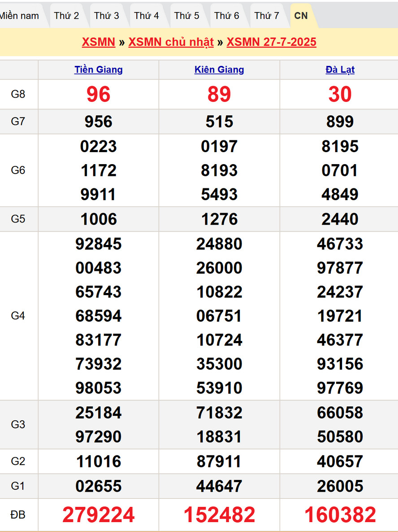Open the Tiền Giang province link
Viewport: 398px width, 532px height.
(99, 70)
